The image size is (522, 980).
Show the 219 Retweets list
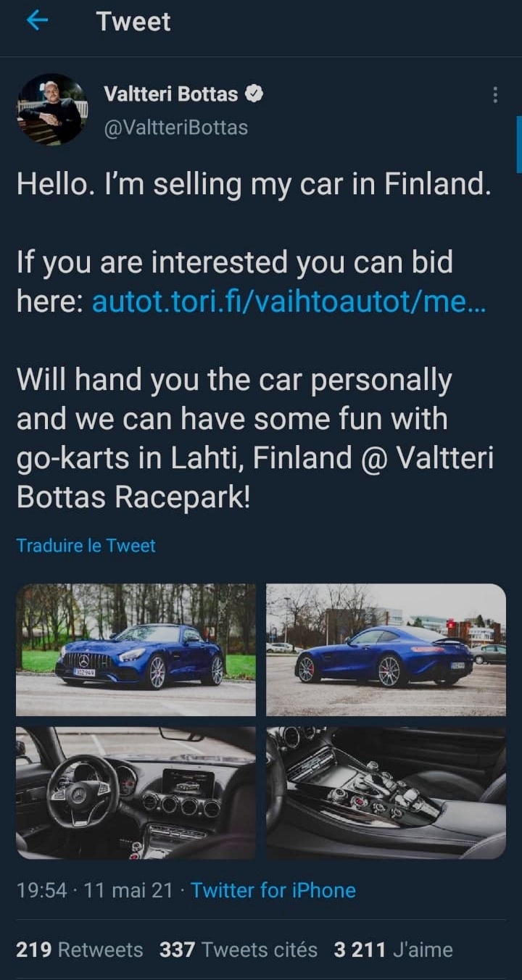click(x=79, y=950)
